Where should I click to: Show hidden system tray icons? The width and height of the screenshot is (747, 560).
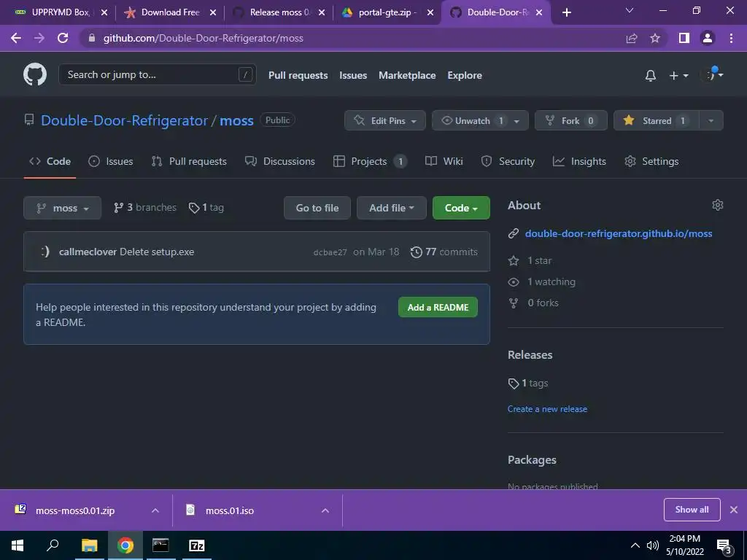[635, 545]
